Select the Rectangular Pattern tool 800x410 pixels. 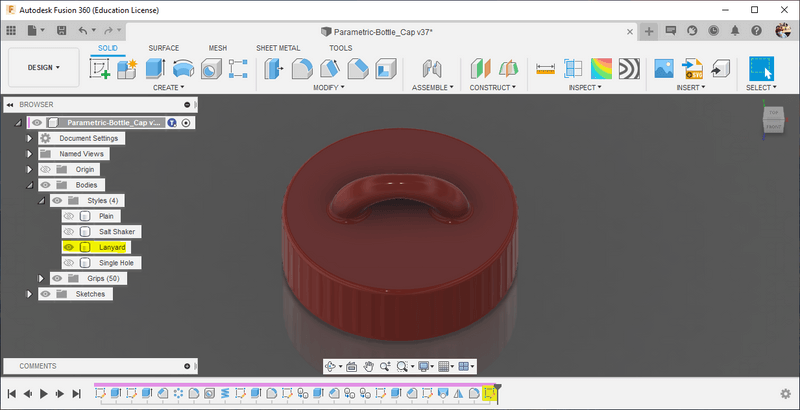(x=238, y=68)
